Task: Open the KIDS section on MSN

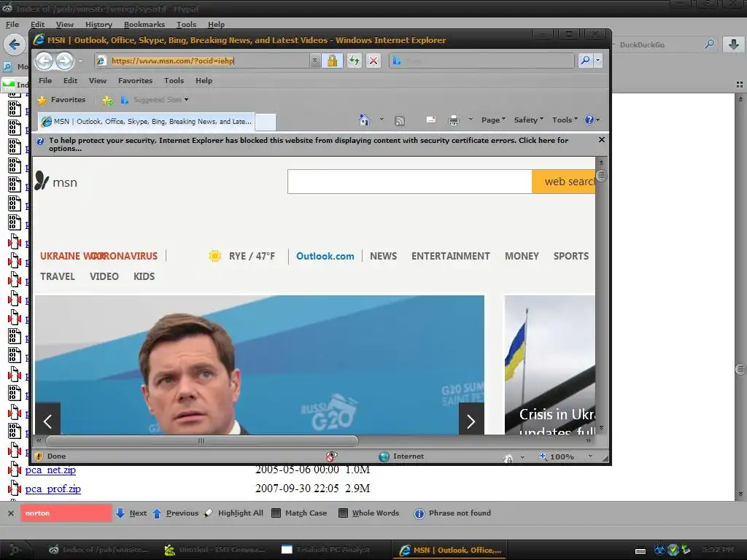Action: click(144, 276)
